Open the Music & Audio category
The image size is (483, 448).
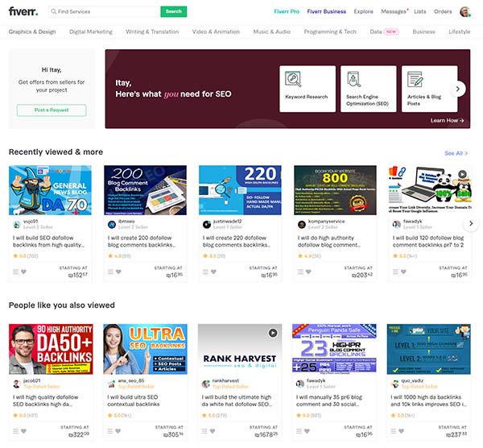[x=272, y=31]
